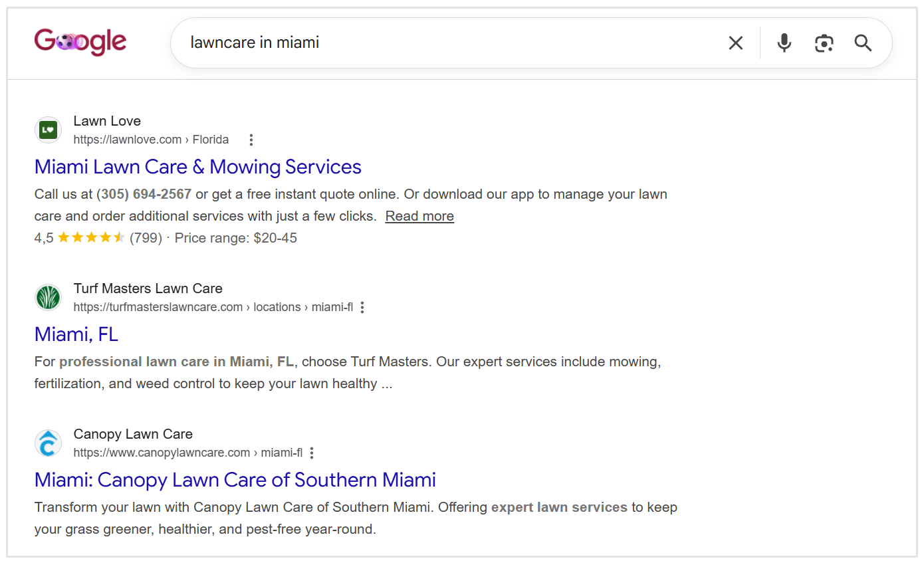
Task: Click 'Price range: $20-45' text
Action: (236, 238)
